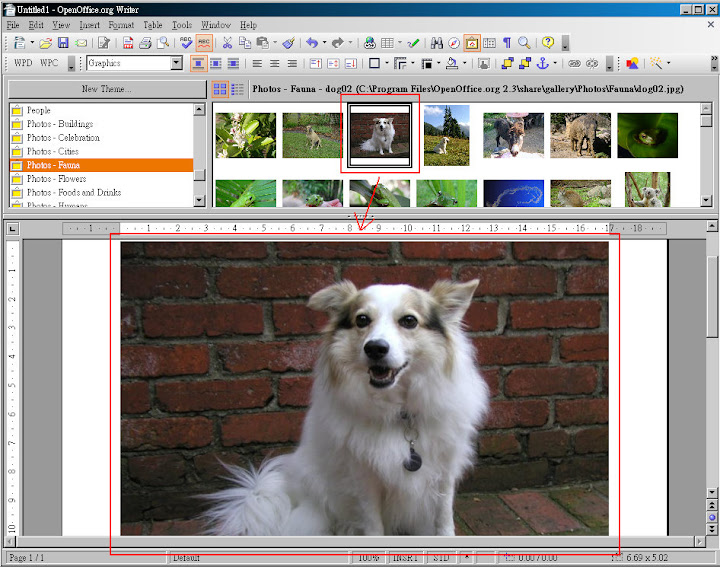
Task: Open the Navigator compass icon
Action: [x=454, y=43]
